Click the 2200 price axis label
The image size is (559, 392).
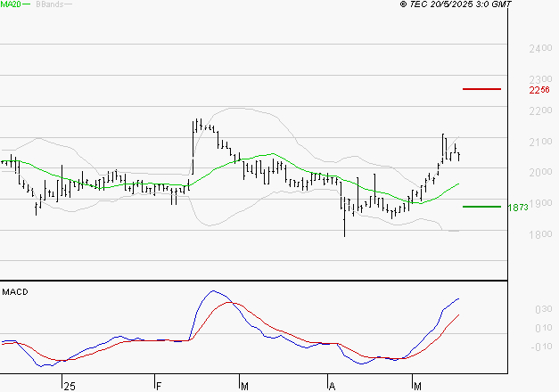pyautogui.click(x=540, y=111)
